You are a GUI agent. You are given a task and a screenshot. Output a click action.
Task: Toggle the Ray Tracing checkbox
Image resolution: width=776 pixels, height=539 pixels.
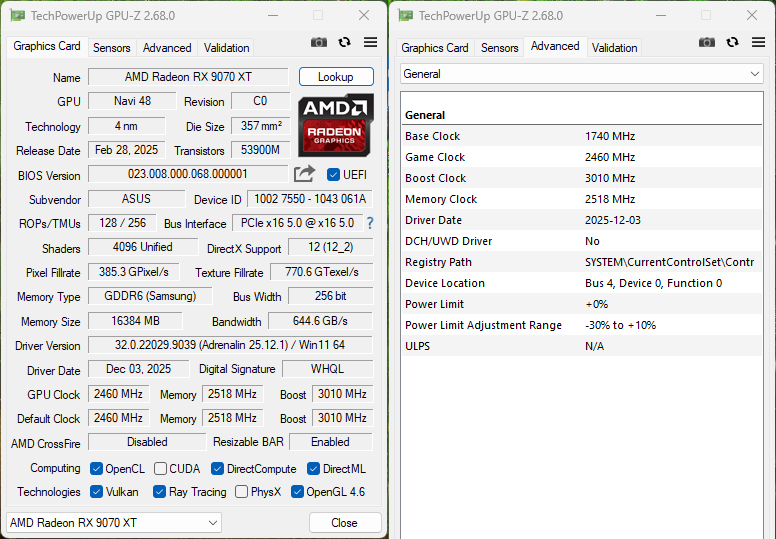pos(159,491)
